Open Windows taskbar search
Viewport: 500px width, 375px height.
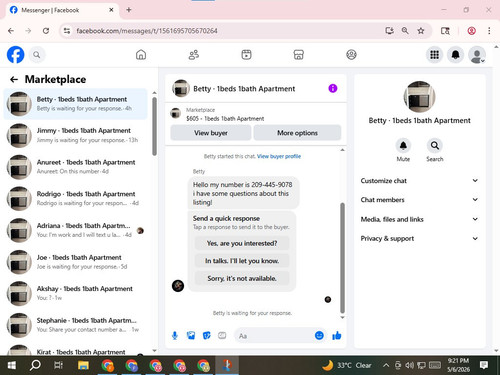[x=35, y=366]
